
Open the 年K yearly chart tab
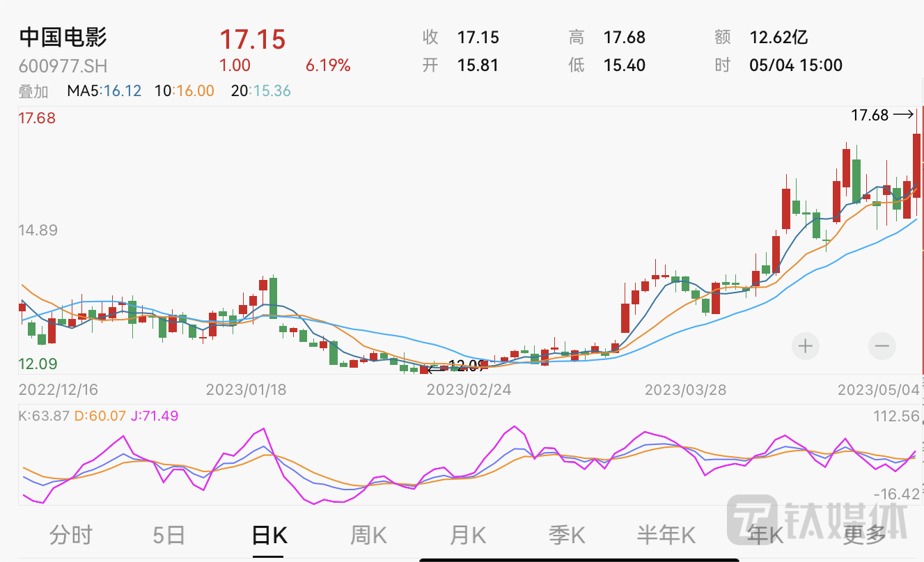(x=765, y=535)
